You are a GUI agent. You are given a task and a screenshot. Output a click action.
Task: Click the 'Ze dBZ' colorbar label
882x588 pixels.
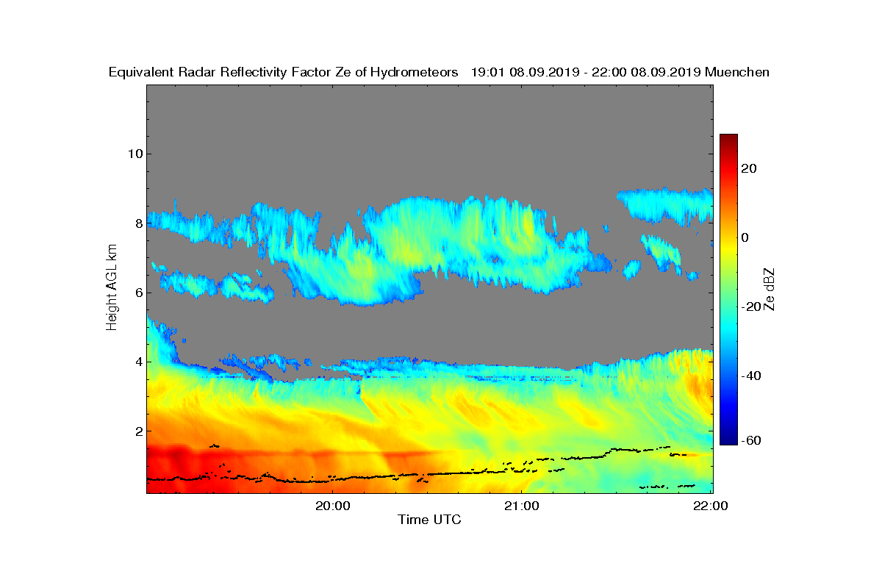coord(770,289)
